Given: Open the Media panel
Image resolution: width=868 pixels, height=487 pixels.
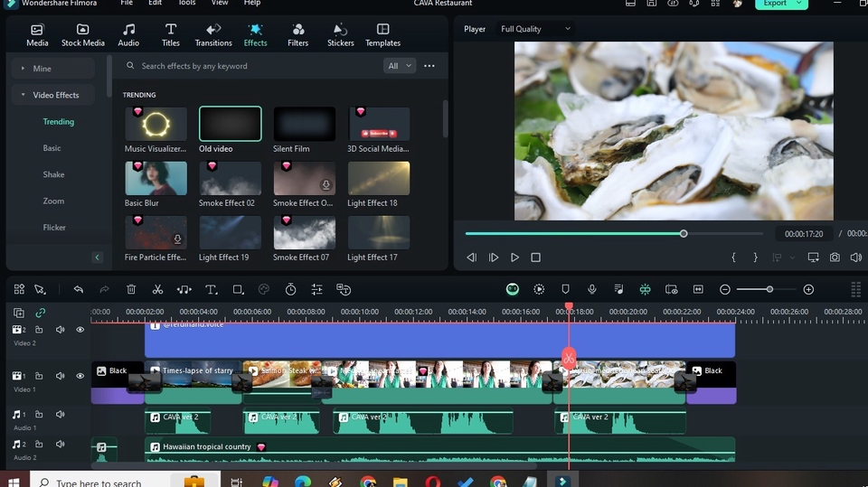Looking at the screenshot, I should point(37,35).
